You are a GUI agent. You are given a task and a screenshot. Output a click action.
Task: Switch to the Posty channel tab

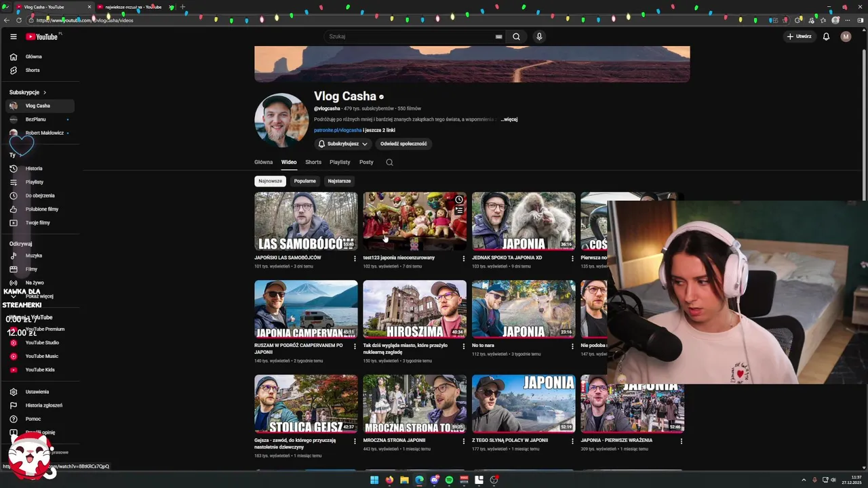pyautogui.click(x=366, y=163)
